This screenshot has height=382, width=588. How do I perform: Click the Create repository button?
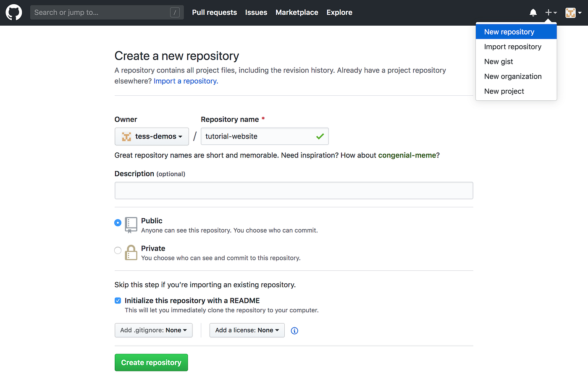click(x=151, y=363)
